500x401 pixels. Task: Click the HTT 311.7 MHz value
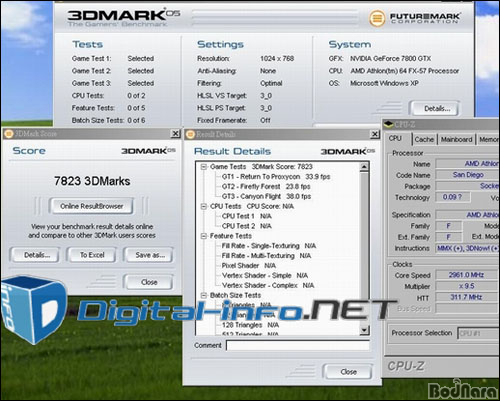point(467,297)
